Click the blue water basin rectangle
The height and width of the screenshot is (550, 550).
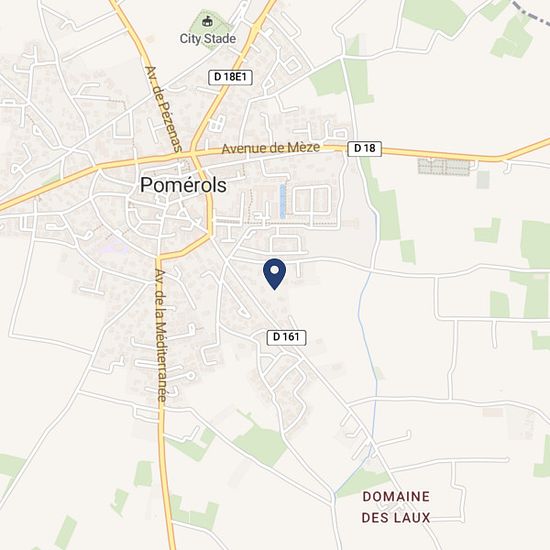282,201
